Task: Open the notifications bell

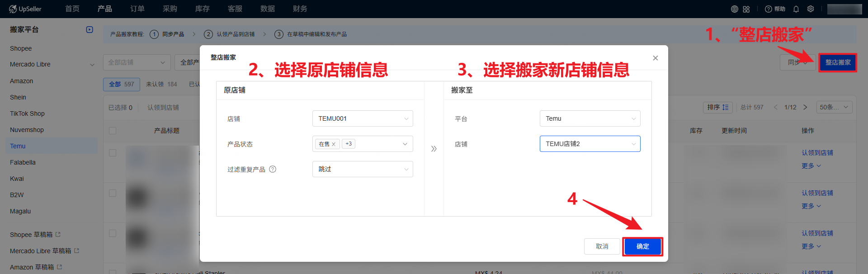Action: [796, 9]
